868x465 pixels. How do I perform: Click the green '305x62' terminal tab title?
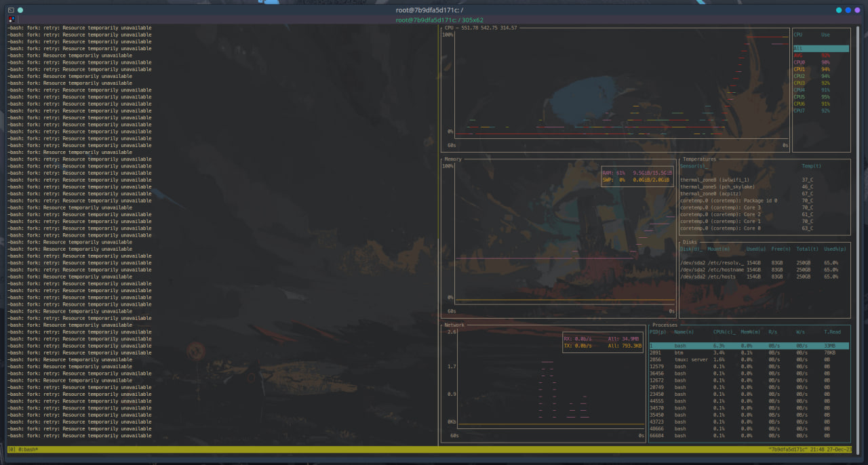[439, 20]
